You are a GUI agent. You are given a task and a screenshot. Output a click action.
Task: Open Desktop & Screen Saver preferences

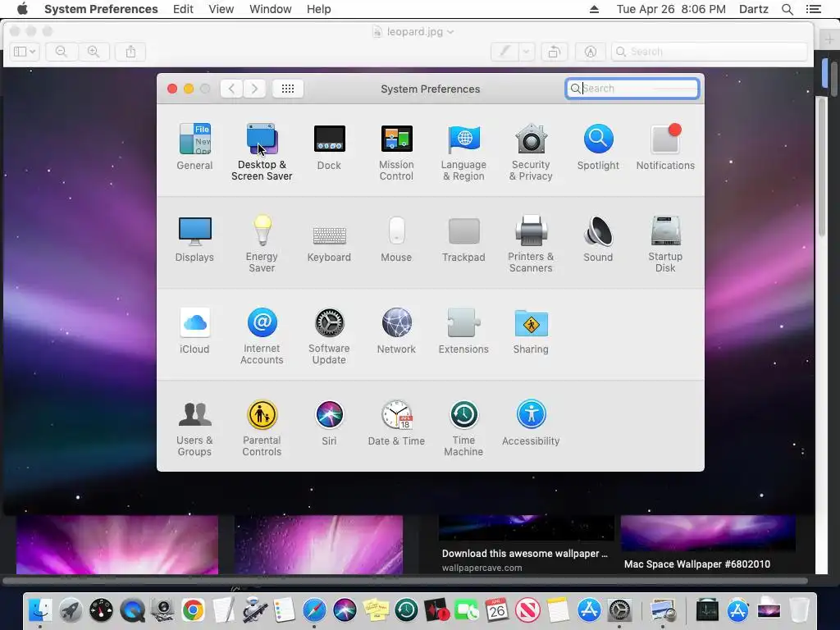262,152
